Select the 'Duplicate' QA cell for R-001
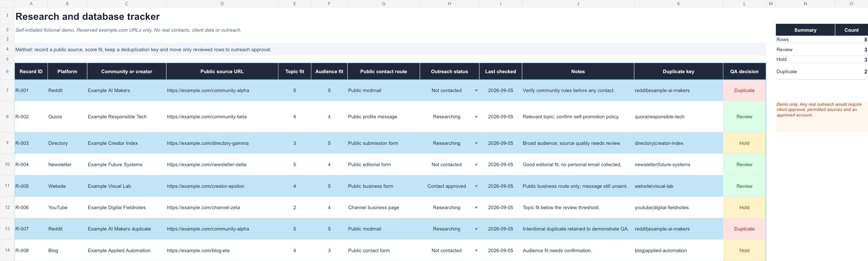This screenshot has height=261, width=868. point(744,91)
